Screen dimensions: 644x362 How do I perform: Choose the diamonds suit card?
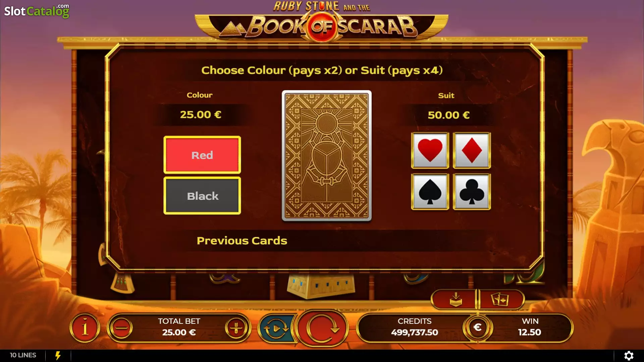[472, 150]
